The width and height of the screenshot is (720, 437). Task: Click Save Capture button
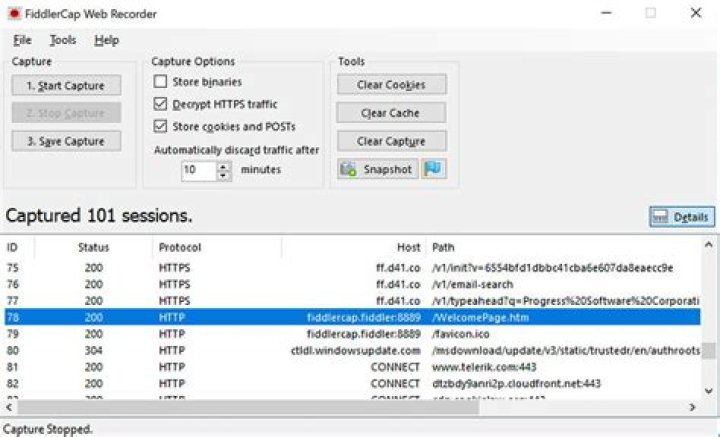pos(66,141)
